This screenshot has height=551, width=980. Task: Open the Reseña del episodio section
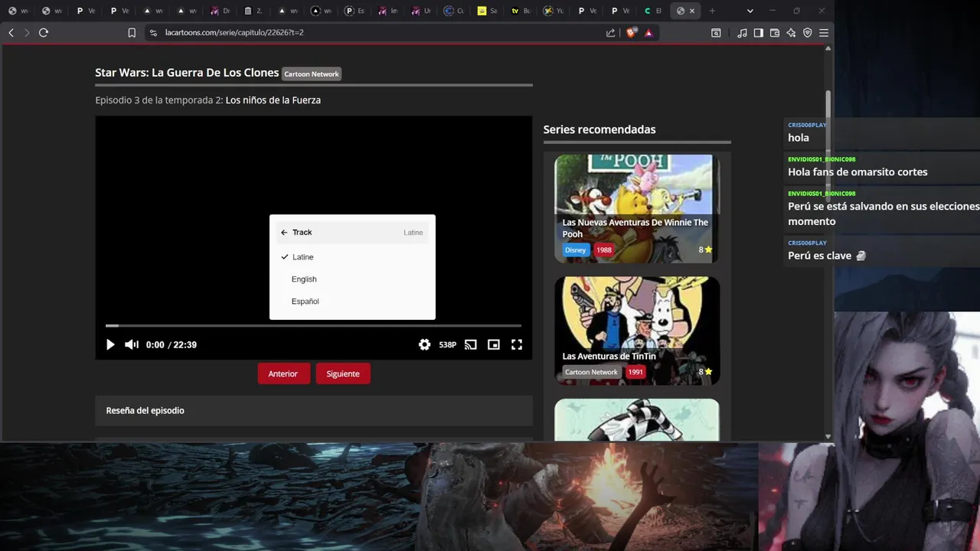tap(314, 411)
